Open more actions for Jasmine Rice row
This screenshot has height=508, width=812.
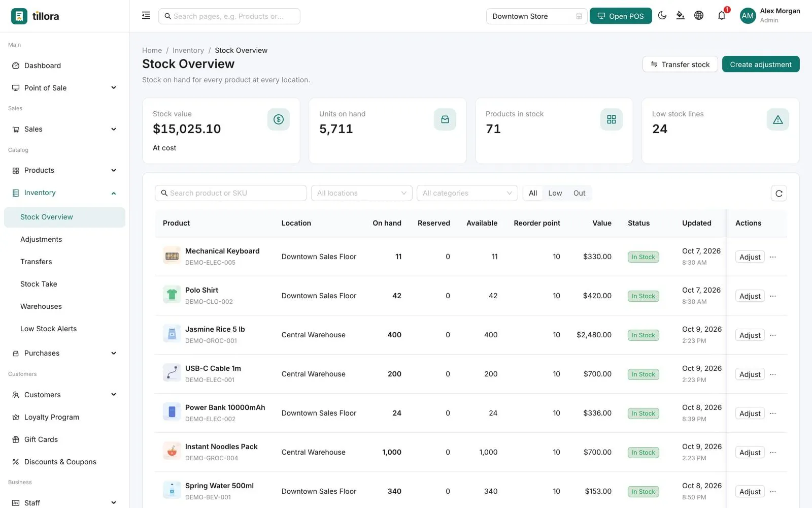[x=773, y=335]
